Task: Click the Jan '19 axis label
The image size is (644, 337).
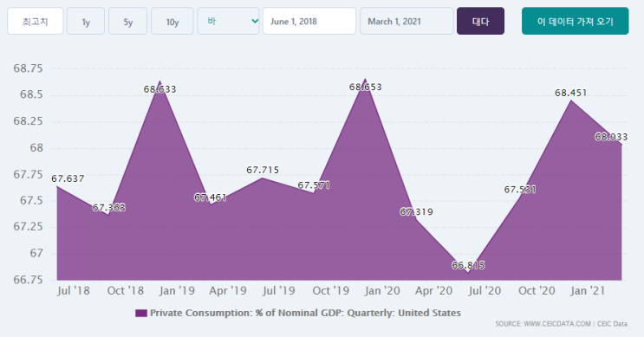Action: (x=177, y=291)
